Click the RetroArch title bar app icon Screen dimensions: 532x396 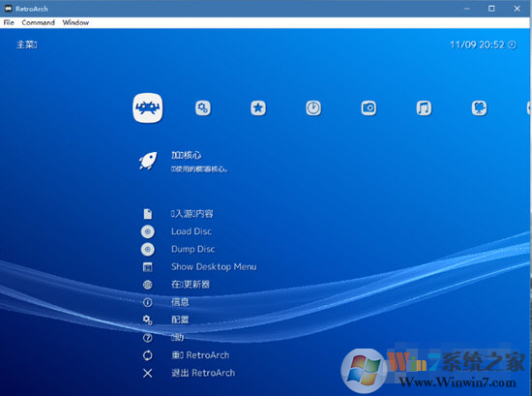click(8, 9)
